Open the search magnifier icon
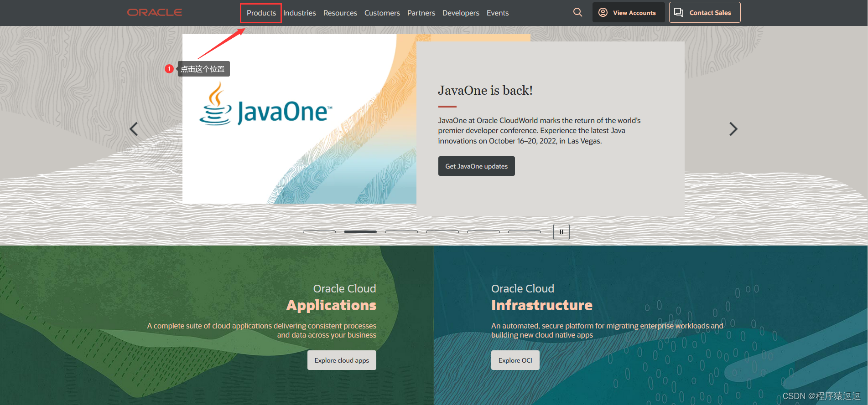Image resolution: width=868 pixels, height=405 pixels. 577,12
